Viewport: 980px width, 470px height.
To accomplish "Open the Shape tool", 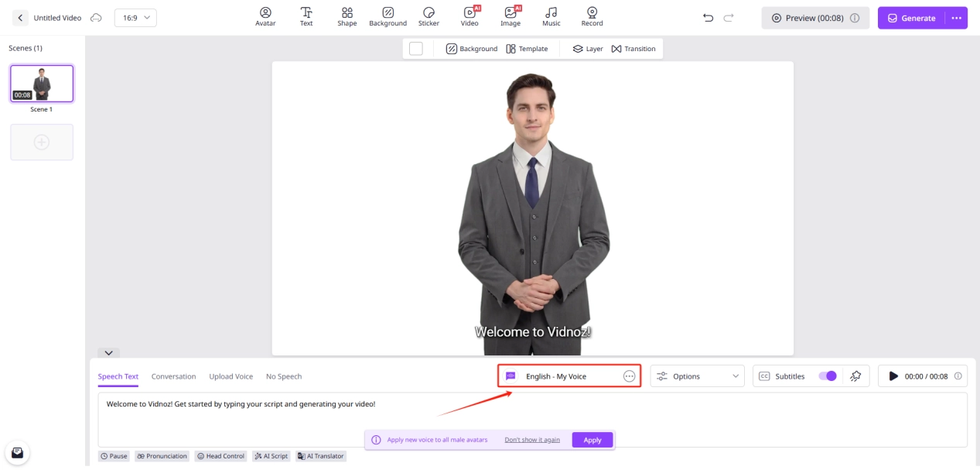I will click(347, 16).
